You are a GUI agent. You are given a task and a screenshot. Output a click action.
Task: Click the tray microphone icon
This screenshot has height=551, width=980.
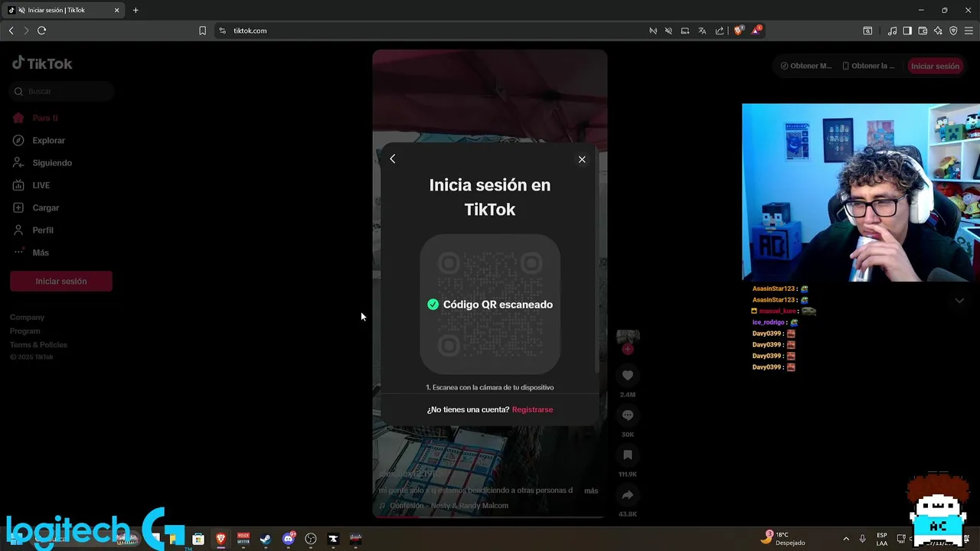863,539
